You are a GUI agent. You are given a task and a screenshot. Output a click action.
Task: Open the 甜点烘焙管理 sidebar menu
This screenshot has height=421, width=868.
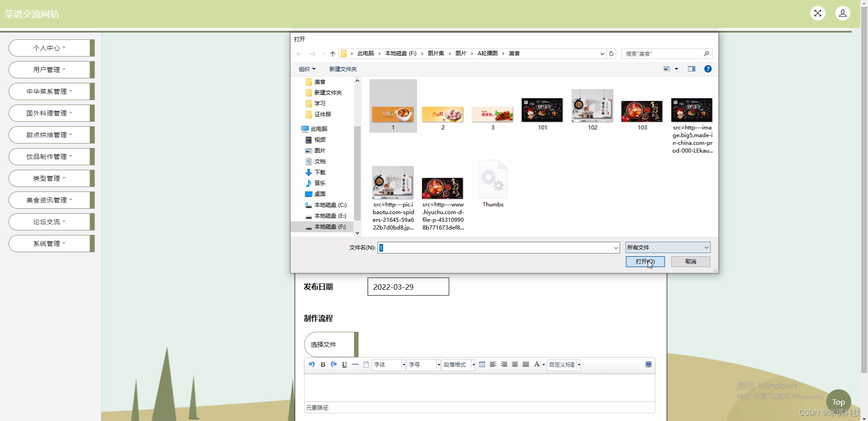pos(52,135)
